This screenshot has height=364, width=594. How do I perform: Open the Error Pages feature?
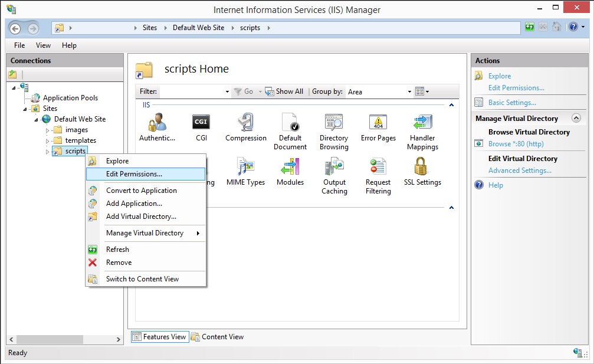pyautogui.click(x=378, y=127)
